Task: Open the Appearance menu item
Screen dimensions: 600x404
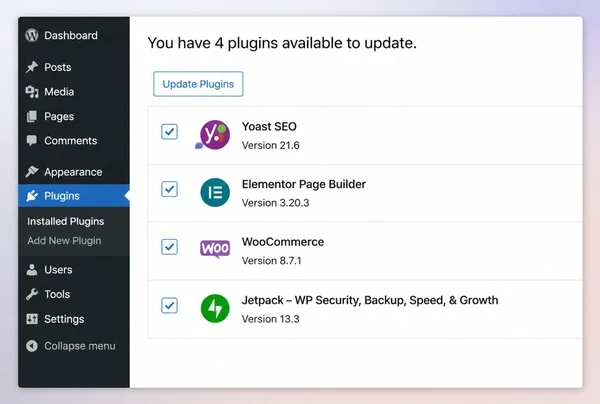Action: [x=74, y=172]
